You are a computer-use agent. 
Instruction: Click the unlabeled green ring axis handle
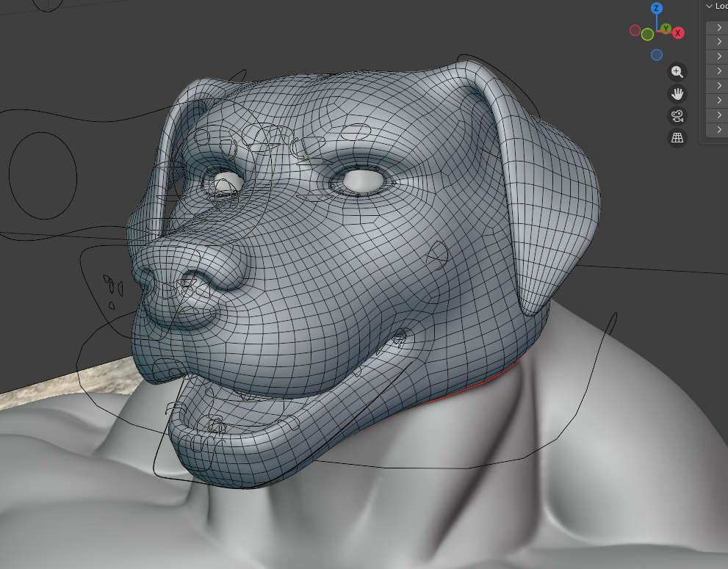tap(647, 35)
